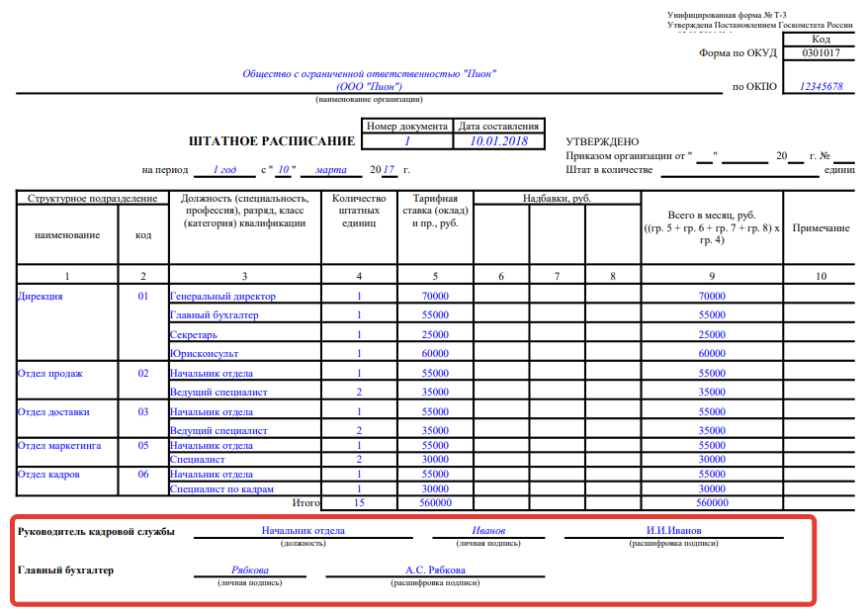868x616 pixels.
Task: Select the Отдел продаж department cell
Action: [67, 381]
